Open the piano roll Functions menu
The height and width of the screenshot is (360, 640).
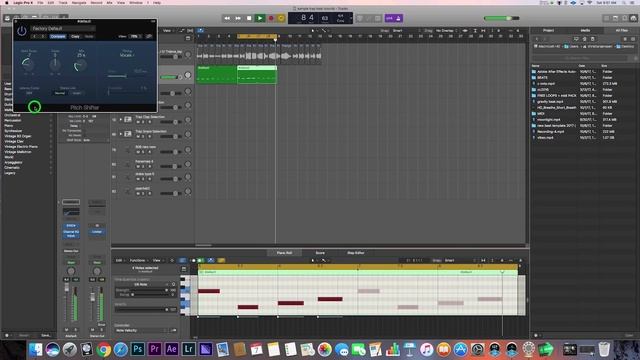coord(139,260)
